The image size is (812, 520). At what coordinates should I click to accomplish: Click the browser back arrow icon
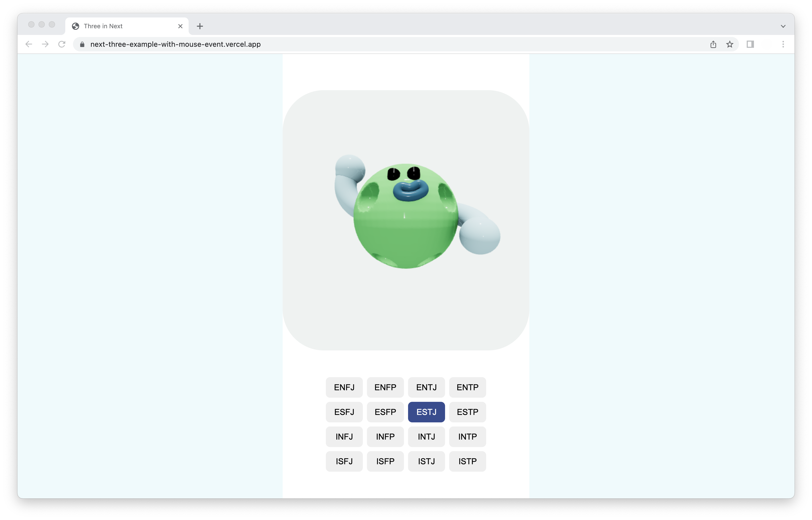[29, 44]
